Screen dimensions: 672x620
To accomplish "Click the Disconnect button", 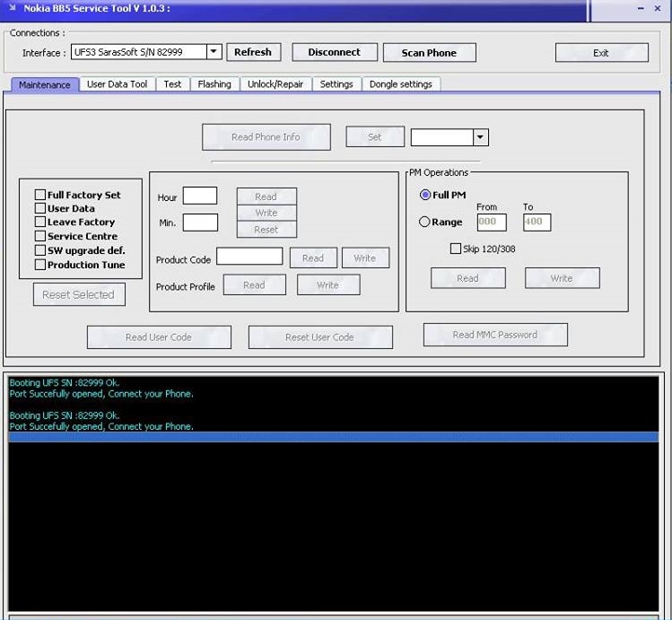I will [335, 52].
